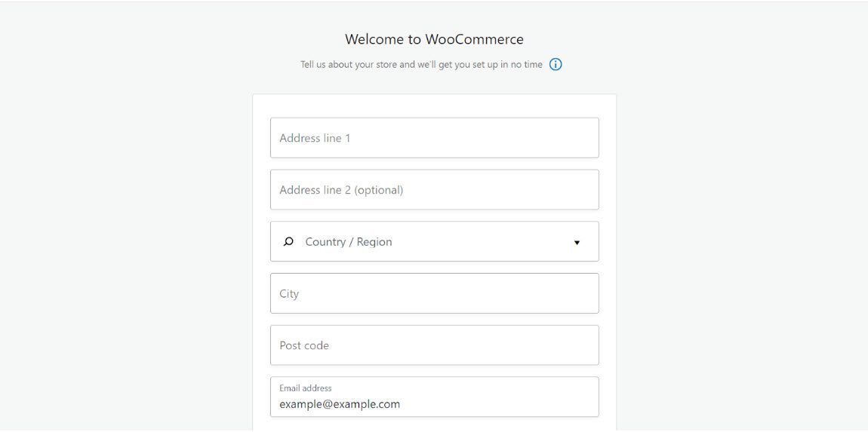Image resolution: width=868 pixels, height=432 pixels.
Task: Click the 'Tell us about your store' subtitle
Action: tap(421, 65)
